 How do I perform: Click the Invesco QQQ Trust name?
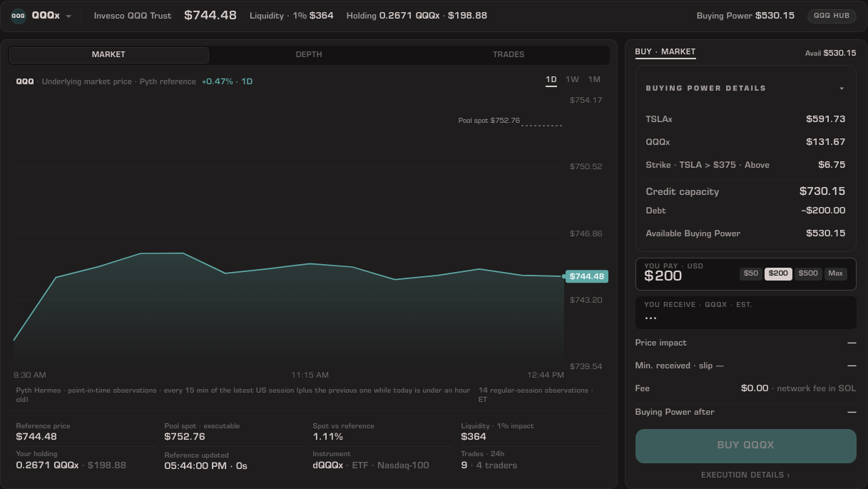click(133, 16)
